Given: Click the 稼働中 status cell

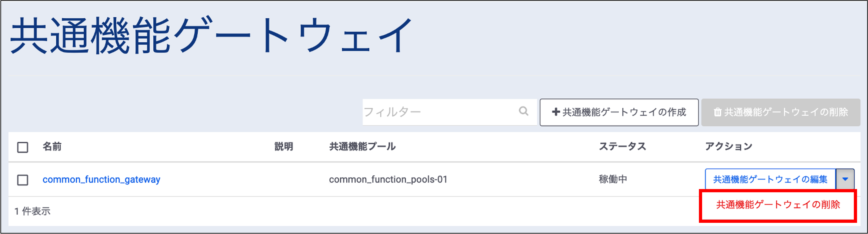Looking at the screenshot, I should click(613, 179).
